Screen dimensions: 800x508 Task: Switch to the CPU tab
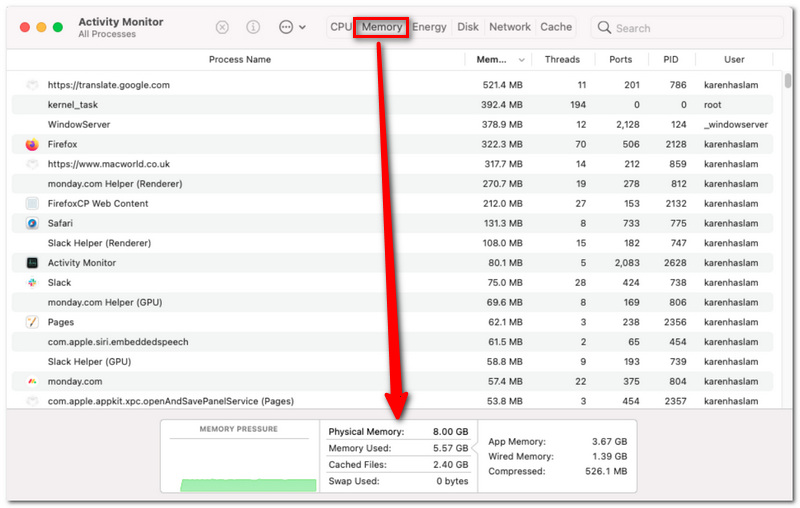(x=340, y=27)
